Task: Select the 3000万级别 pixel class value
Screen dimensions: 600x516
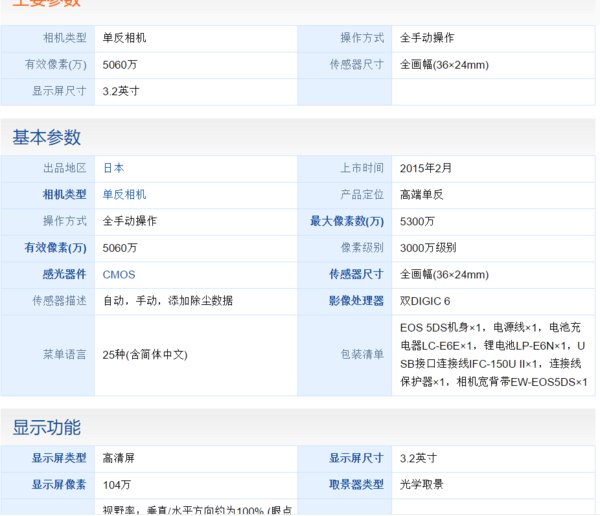Action: pyautogui.click(x=428, y=248)
